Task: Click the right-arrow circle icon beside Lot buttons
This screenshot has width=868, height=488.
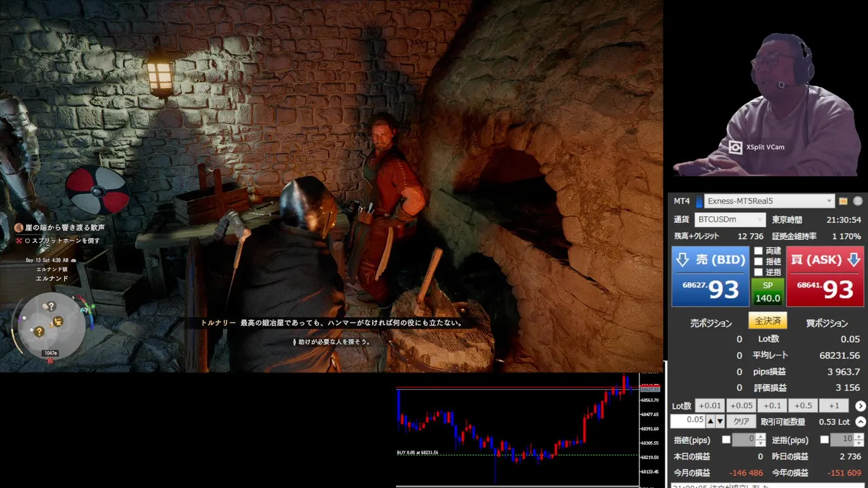Action: click(x=861, y=406)
